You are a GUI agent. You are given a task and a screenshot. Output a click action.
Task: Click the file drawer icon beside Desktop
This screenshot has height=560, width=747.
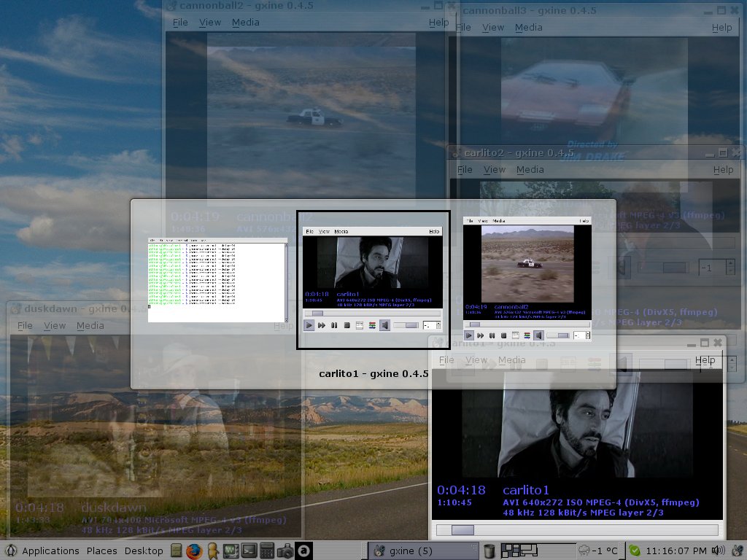click(177, 551)
